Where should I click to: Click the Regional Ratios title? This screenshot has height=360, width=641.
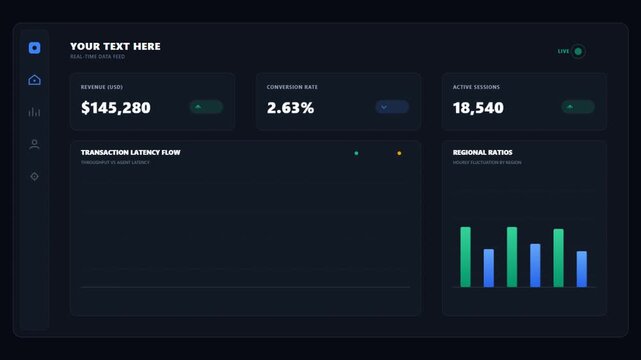pos(482,152)
